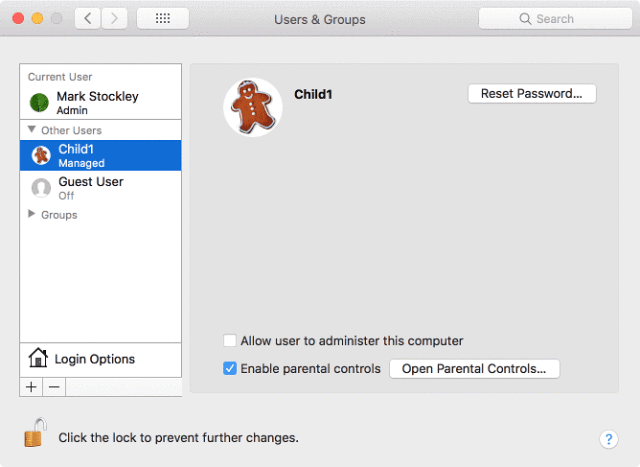640x467 pixels.
Task: Select Mark Stockley Admin account
Action: click(100, 102)
